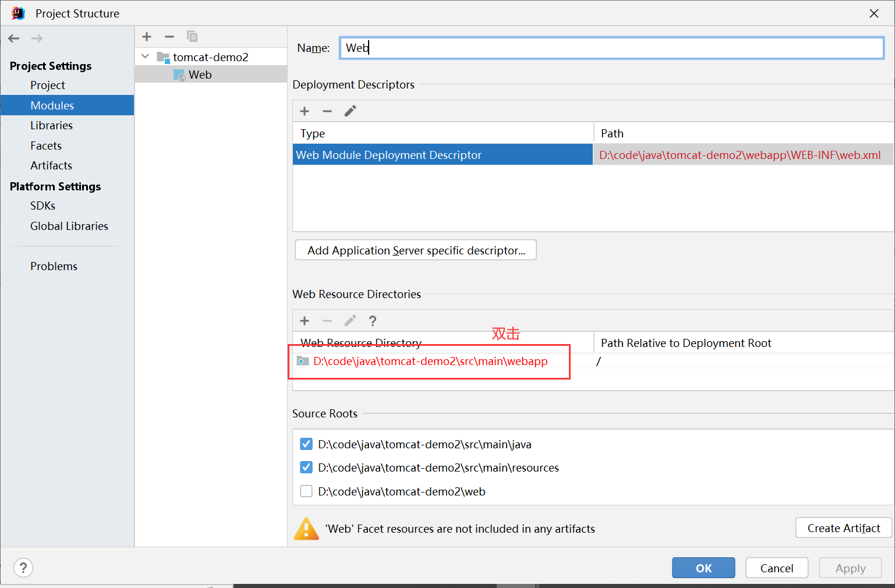Select the Web Module Deployment Descriptor row

[x=443, y=155]
